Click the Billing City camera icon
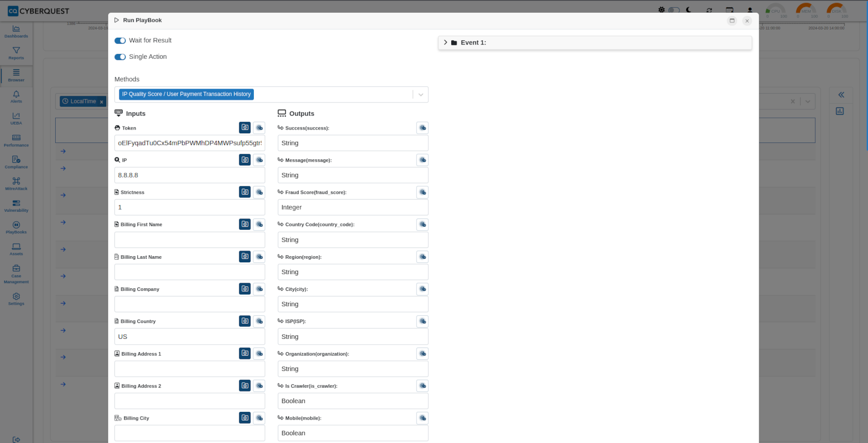This screenshot has width=868, height=443. click(245, 417)
